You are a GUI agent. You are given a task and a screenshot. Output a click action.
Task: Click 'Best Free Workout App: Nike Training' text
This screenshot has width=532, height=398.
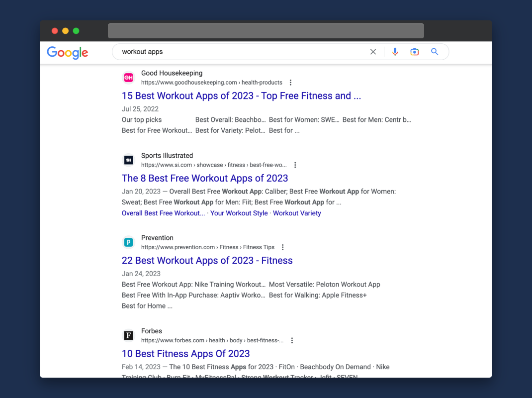tap(193, 285)
